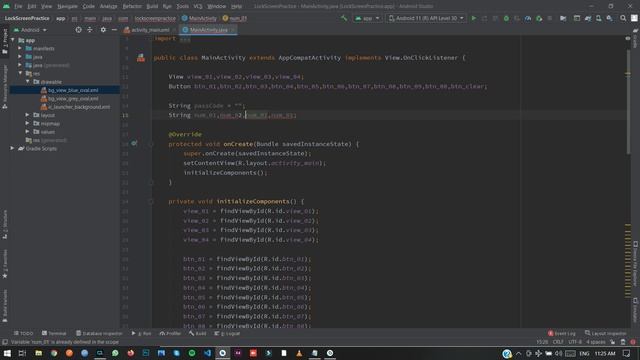Open Project panel gear settings

pos(103,30)
